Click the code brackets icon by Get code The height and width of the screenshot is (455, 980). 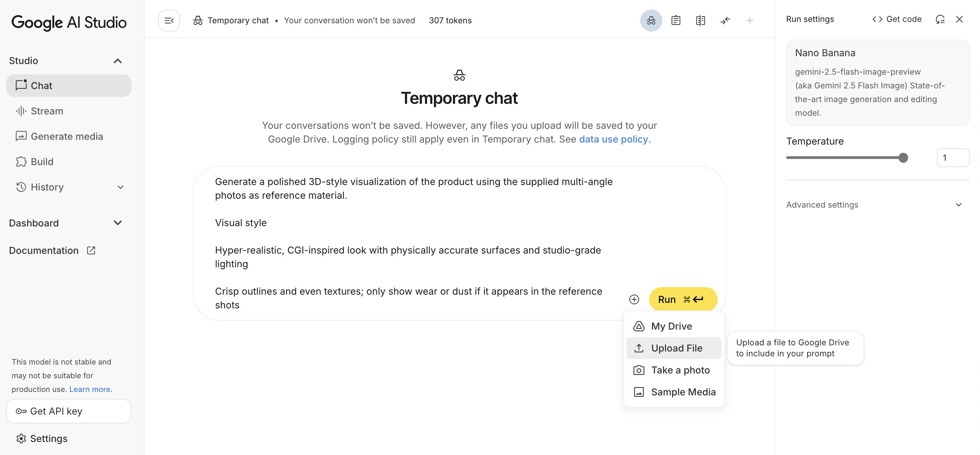pos(877,19)
